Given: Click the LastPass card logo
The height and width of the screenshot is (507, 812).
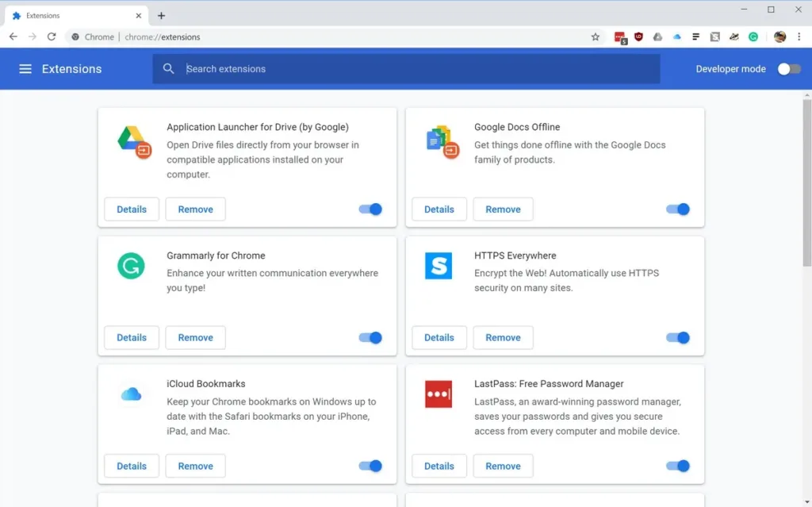Looking at the screenshot, I should (438, 394).
